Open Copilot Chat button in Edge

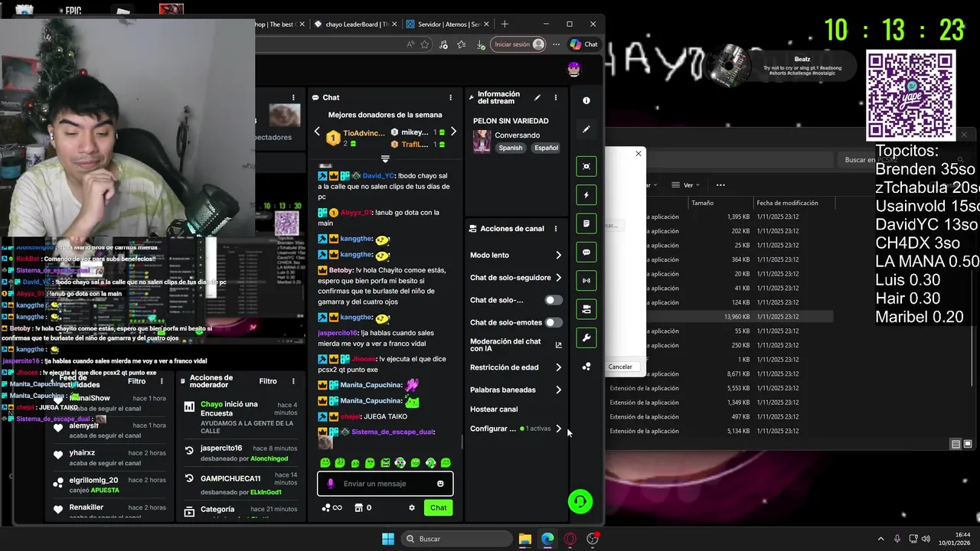(584, 44)
